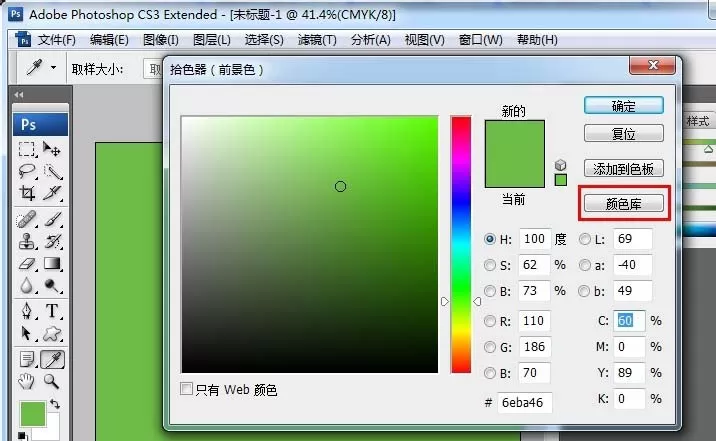The height and width of the screenshot is (441, 716).
Task: Select the Zoom tool
Action: tap(52, 381)
